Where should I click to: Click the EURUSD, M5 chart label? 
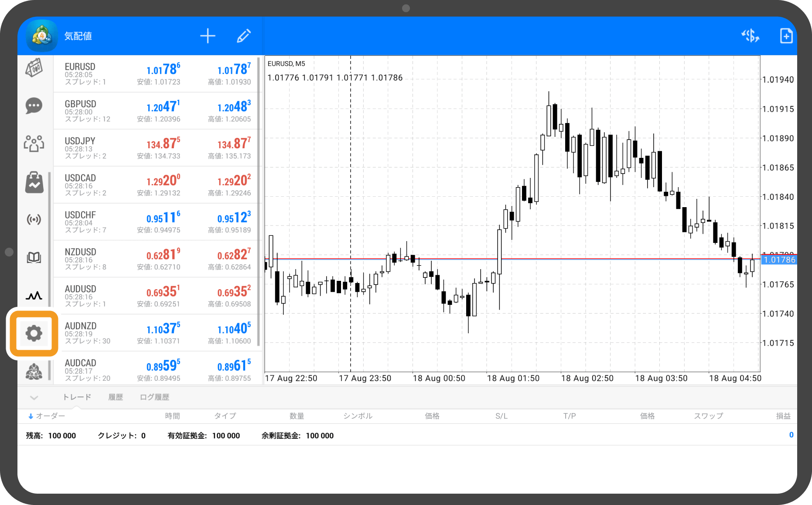point(286,64)
